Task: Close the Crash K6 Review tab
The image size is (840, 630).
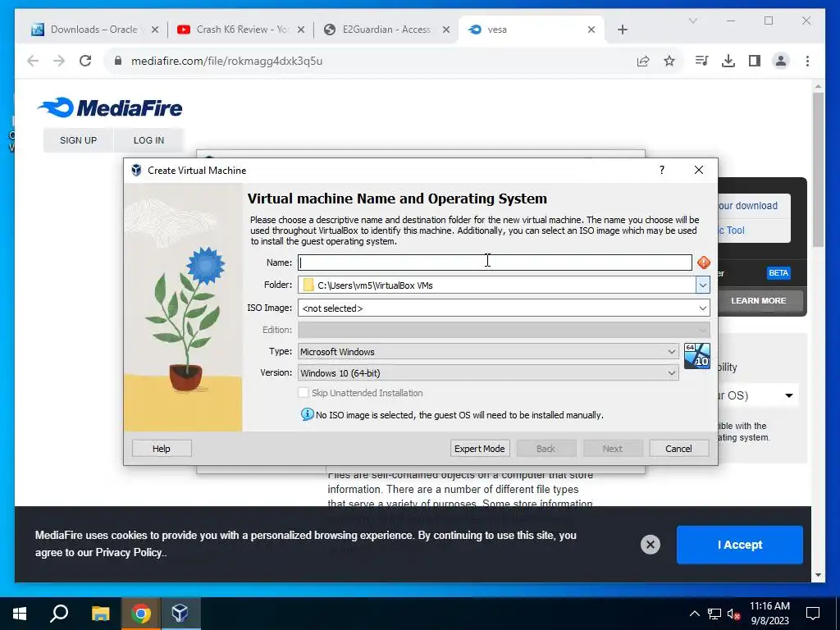Action: [x=301, y=30]
